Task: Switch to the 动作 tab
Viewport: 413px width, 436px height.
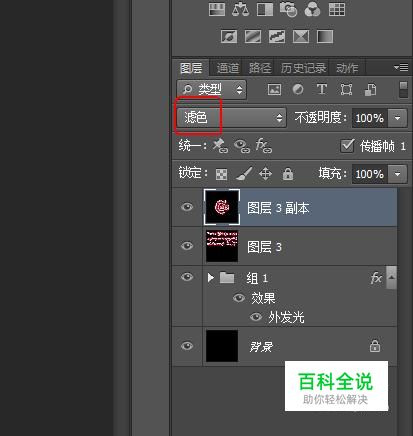Action: point(347,68)
